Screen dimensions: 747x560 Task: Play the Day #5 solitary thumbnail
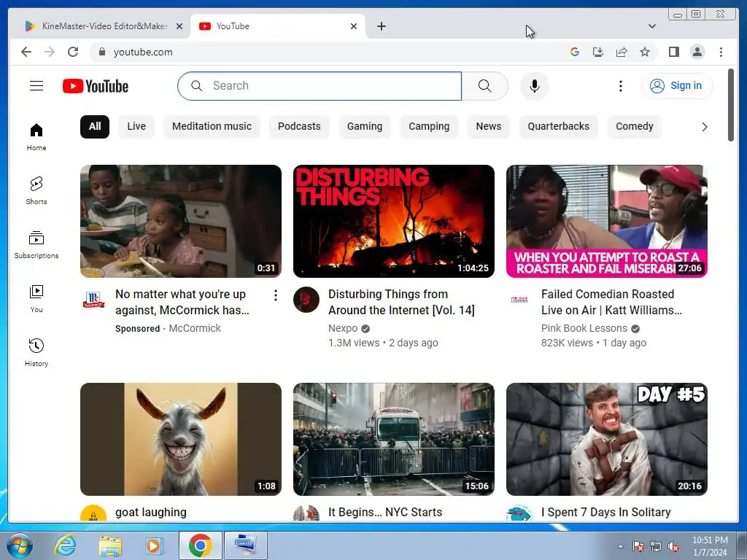click(x=606, y=439)
